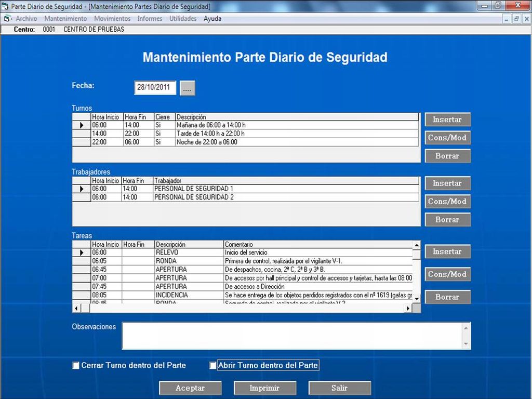Screen dimensions: 532x399
Task: Restore the inner document window
Action: click(x=516, y=19)
